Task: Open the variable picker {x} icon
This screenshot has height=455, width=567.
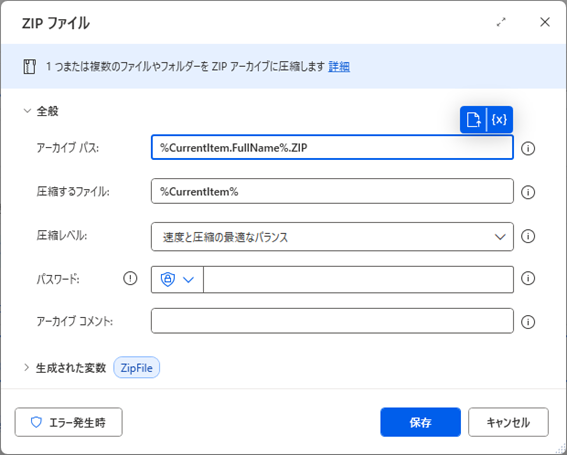Action: coord(499,119)
